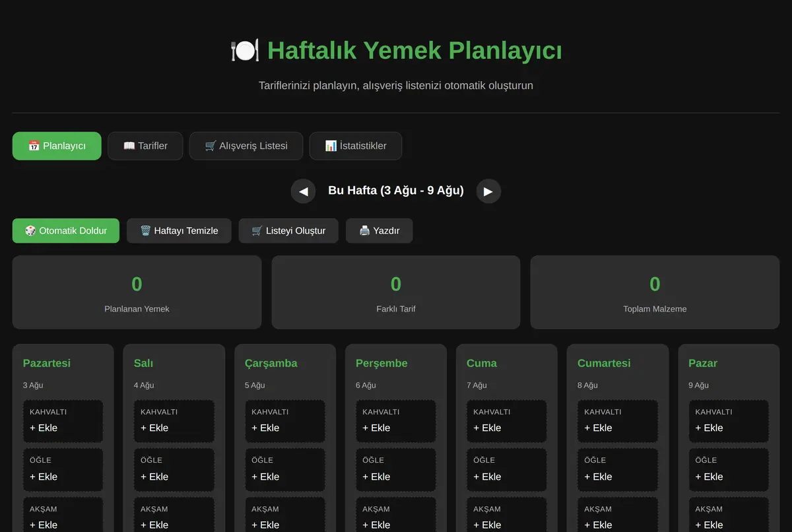Viewport: 792px width, 532px height.
Task: Click Listeyi Oluştur button
Action: tap(288, 230)
